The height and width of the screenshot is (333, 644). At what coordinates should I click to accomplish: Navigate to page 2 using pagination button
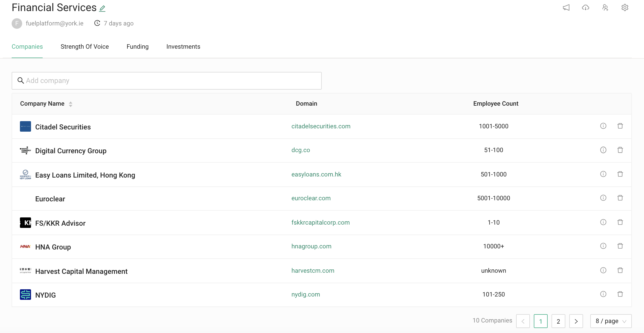558,321
